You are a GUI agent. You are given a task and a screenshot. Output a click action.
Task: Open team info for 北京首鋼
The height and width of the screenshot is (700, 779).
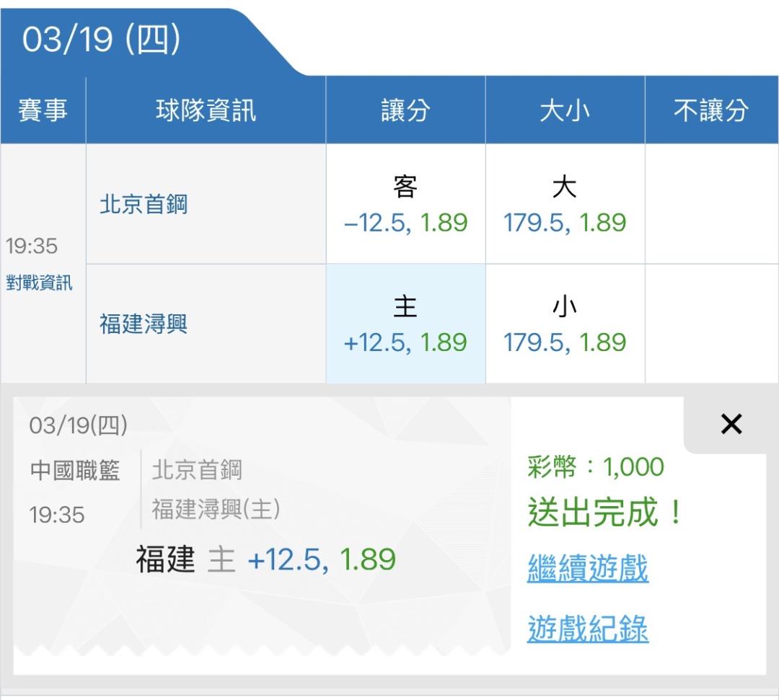(x=144, y=204)
